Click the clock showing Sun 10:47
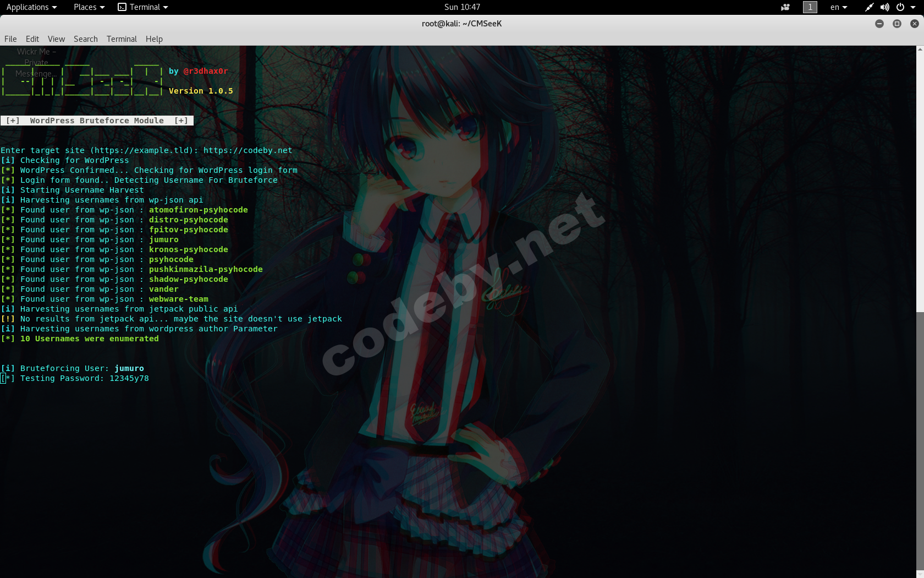Screen dimensions: 924x578 pos(462,7)
